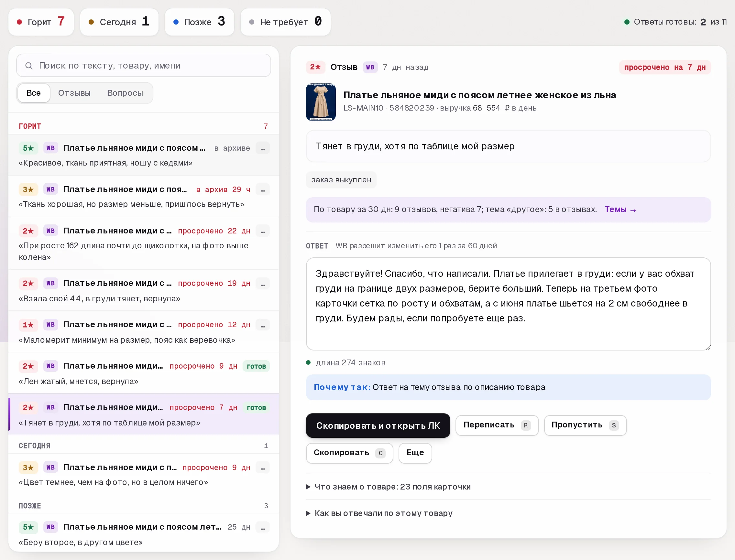
Task: Click inside the answer text area
Action: click(508, 304)
